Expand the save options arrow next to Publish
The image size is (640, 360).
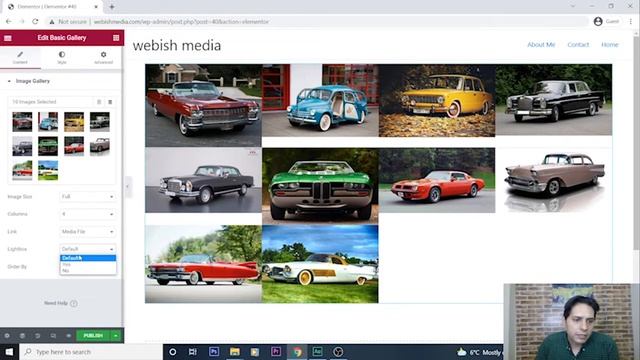(116, 336)
